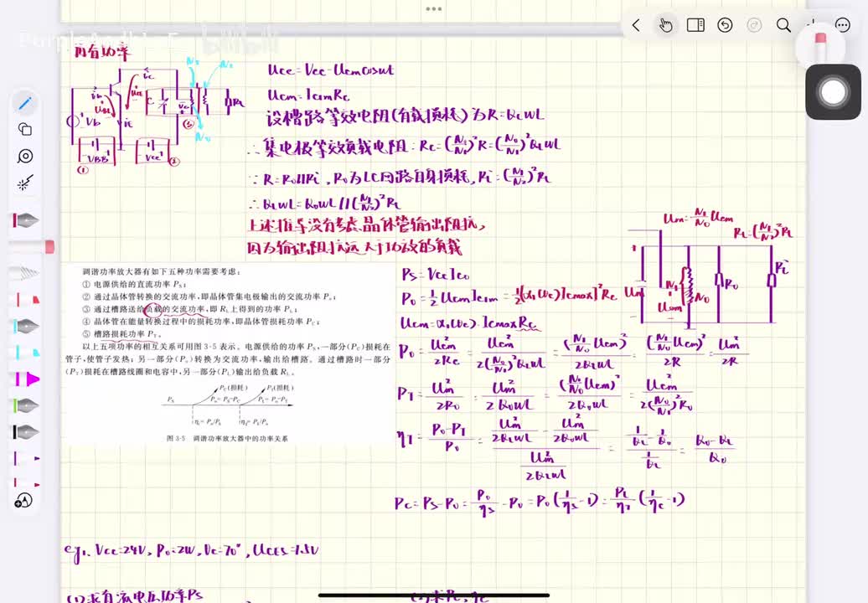868x603 pixels.
Task: Go back using the left chevron
Action: [636, 25]
